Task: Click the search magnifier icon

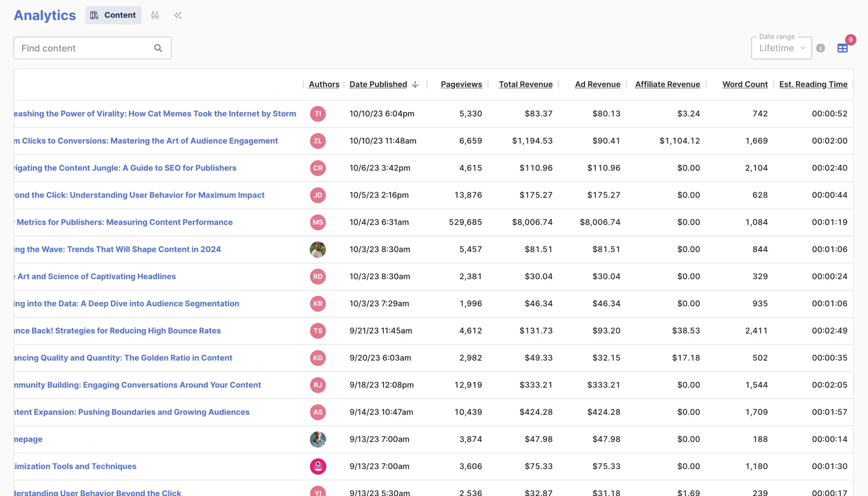Action: pos(158,48)
